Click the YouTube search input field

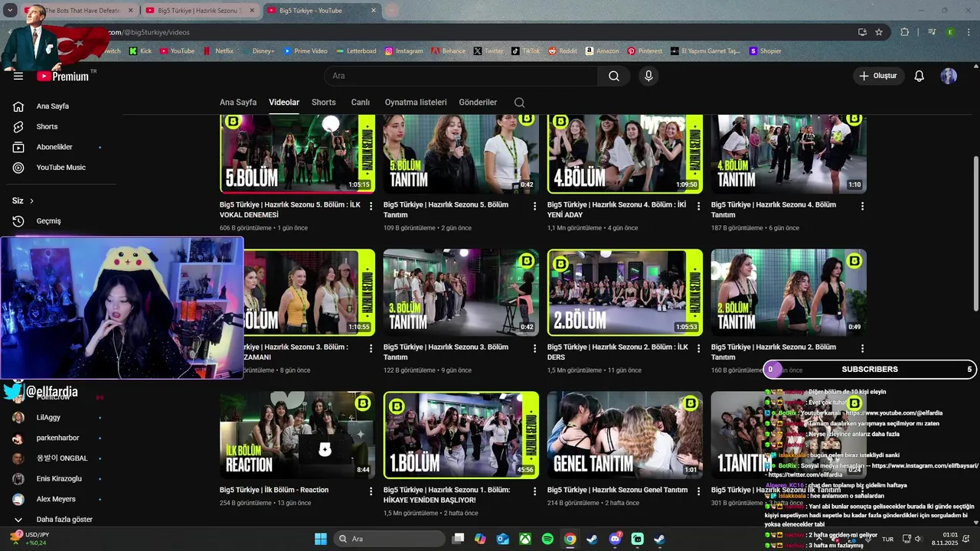point(462,76)
